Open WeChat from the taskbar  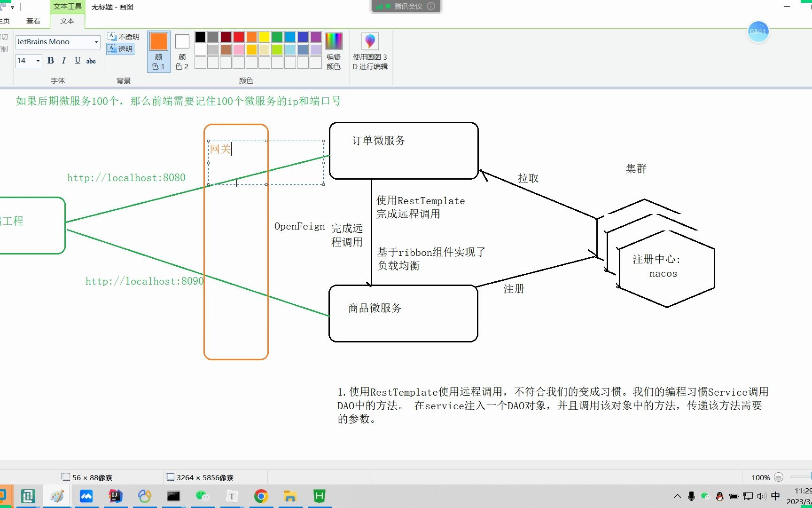203,496
